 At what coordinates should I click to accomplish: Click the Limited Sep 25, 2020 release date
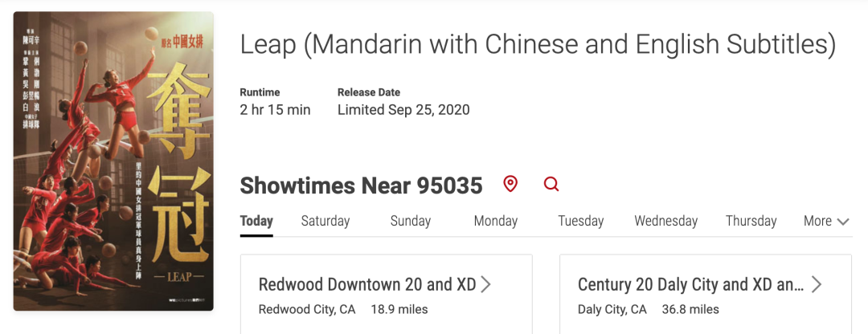(x=403, y=109)
